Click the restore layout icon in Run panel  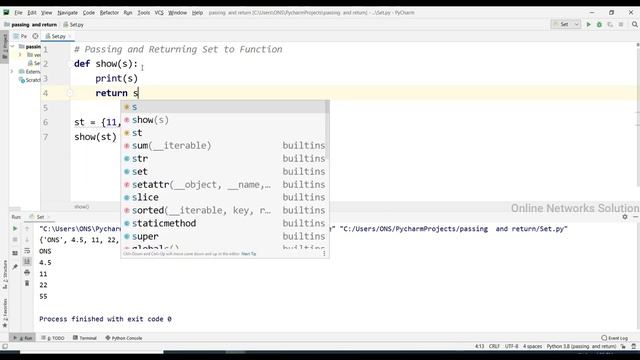[x=15, y=253]
